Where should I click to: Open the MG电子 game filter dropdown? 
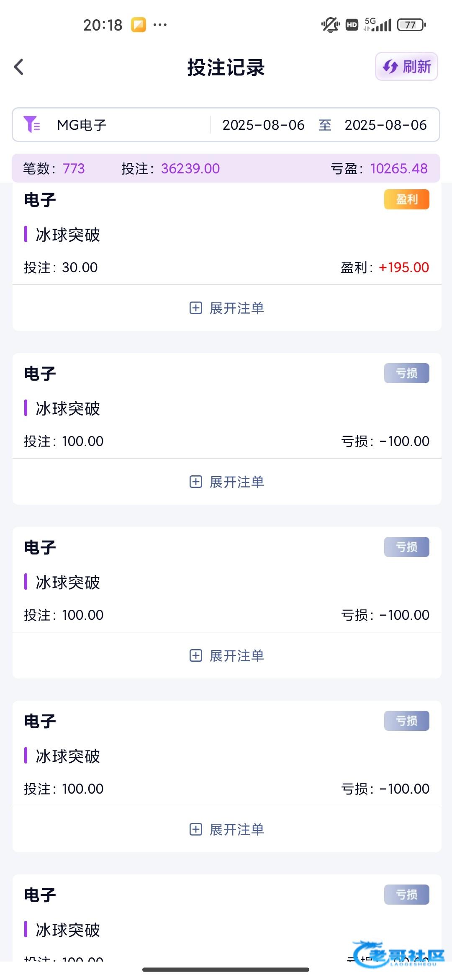(x=82, y=125)
